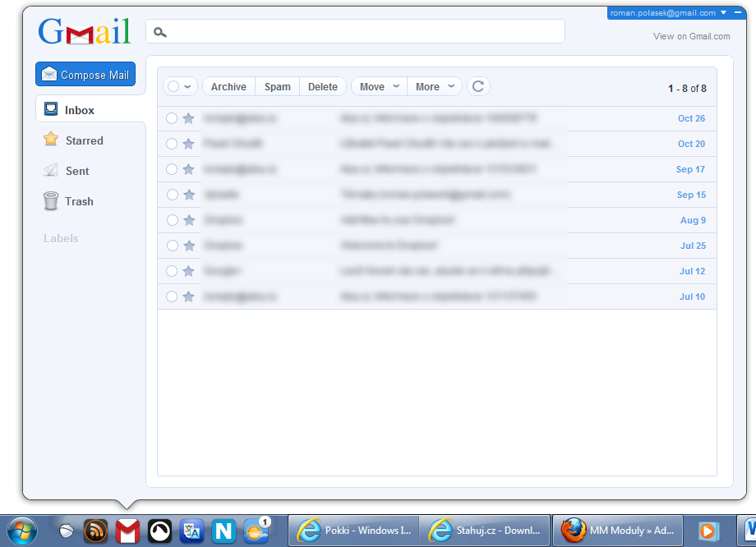The height and width of the screenshot is (547, 756).
Task: Click the Jul 12 date
Action: point(692,271)
